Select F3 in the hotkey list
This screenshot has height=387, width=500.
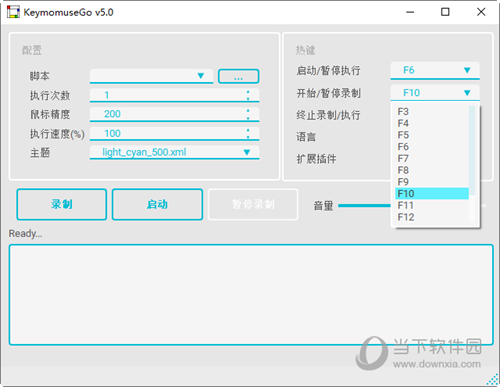(x=432, y=111)
